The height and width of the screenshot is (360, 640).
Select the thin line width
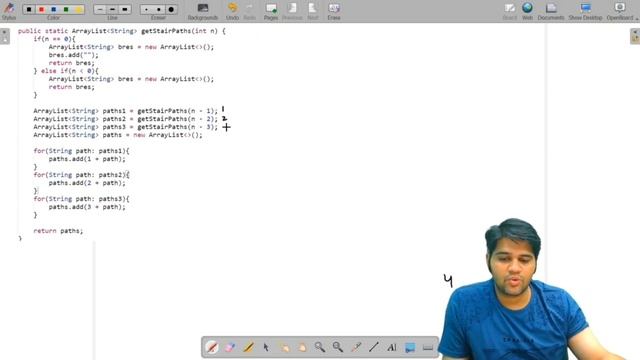(x=100, y=9)
